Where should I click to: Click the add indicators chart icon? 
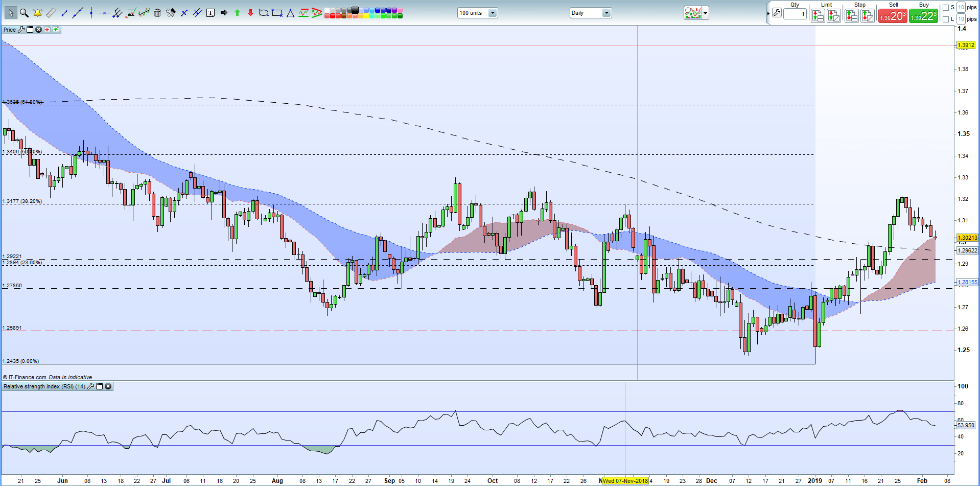[693, 13]
